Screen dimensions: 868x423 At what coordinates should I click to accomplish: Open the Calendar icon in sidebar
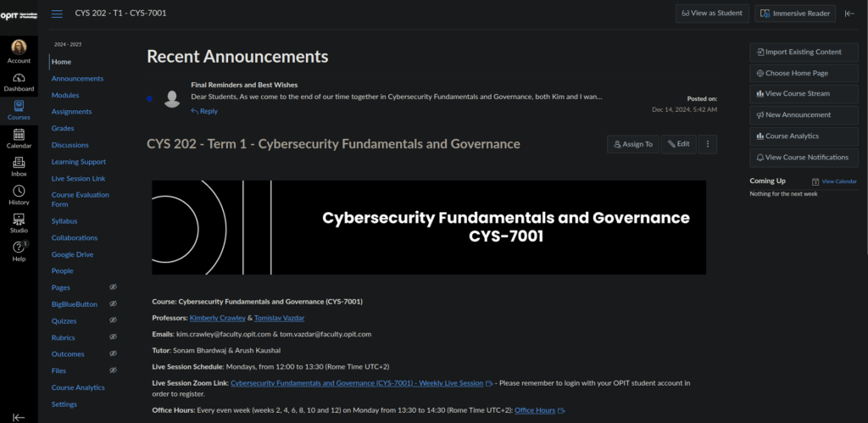pyautogui.click(x=19, y=139)
